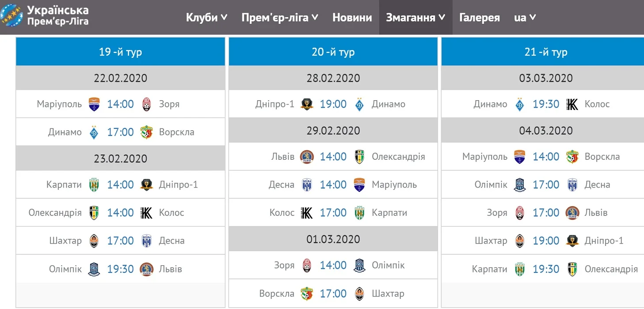644x309 pixels.
Task: Click Oleksandriya crest in Karpaty–Oleksandriya match
Action: click(572, 269)
